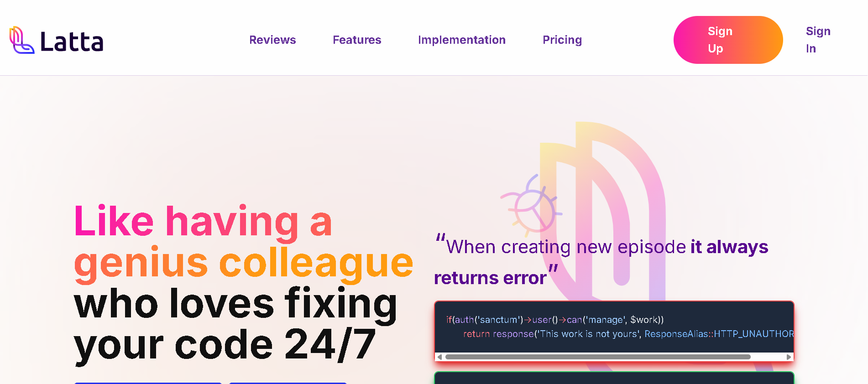Open the Reviews menu item
Image resolution: width=868 pixels, height=384 pixels.
(x=272, y=40)
